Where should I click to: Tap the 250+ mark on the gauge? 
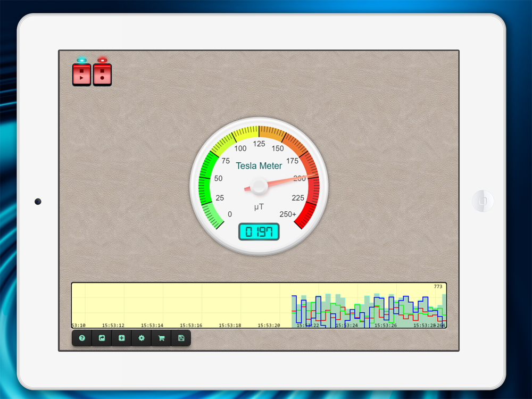click(x=288, y=214)
